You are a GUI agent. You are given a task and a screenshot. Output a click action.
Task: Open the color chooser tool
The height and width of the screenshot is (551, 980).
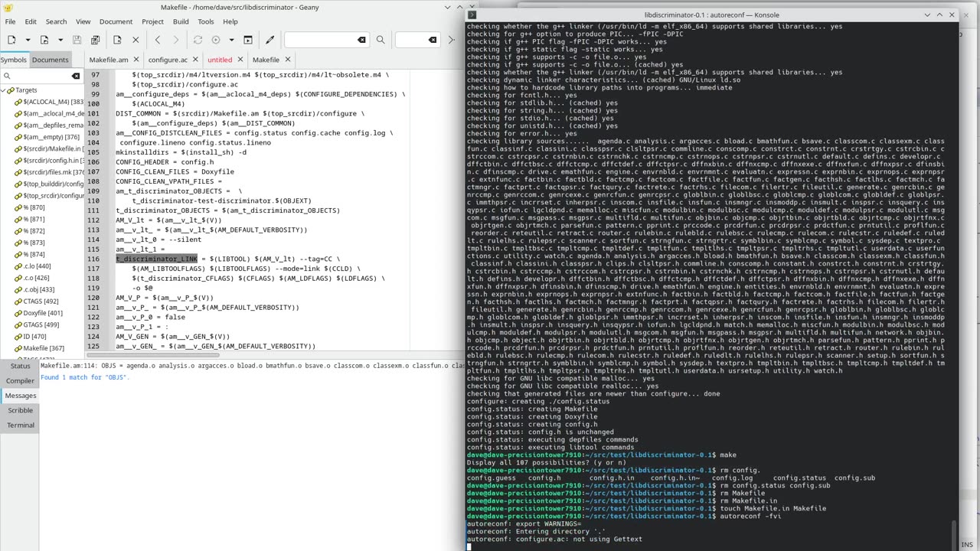click(x=269, y=40)
